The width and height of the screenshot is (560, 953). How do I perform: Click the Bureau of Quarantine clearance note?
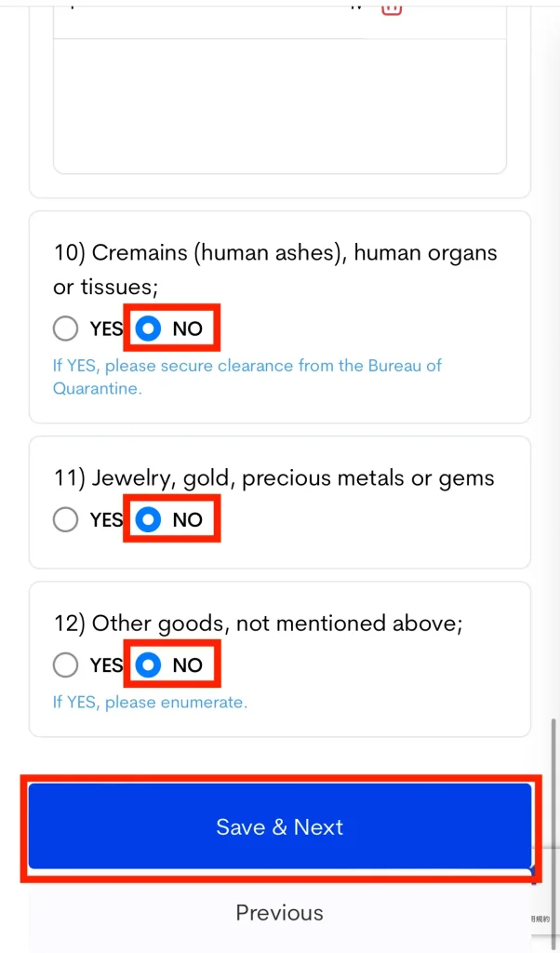pos(247,377)
